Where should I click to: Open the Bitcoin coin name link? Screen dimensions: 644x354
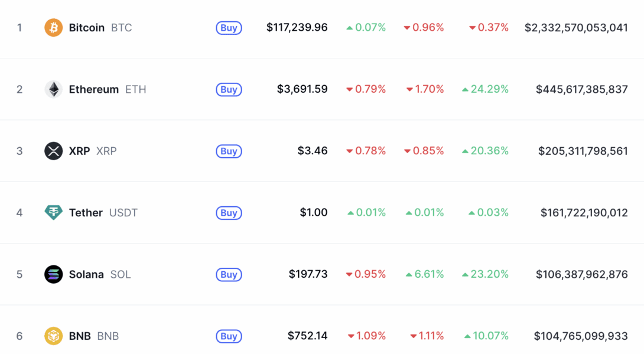pos(87,27)
